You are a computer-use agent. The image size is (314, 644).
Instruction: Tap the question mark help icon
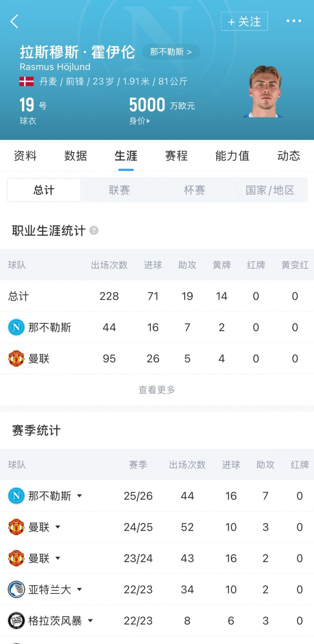point(94,230)
